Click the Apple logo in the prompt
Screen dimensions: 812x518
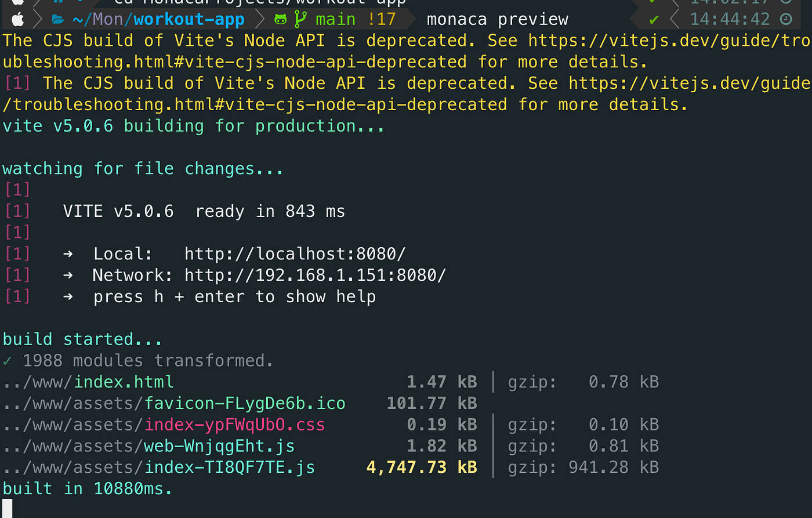pos(18,20)
